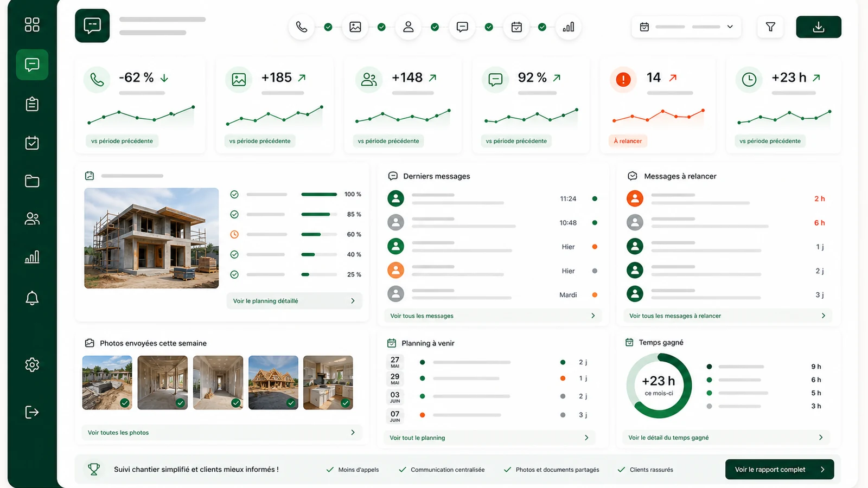
Task: Click the orange clock status on 60 % row
Action: [234, 234]
